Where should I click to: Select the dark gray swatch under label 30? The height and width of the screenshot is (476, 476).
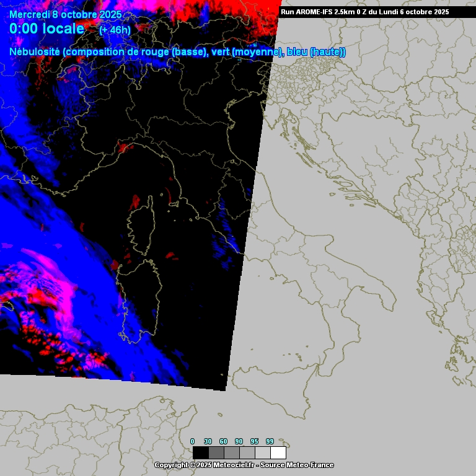coord(216,452)
